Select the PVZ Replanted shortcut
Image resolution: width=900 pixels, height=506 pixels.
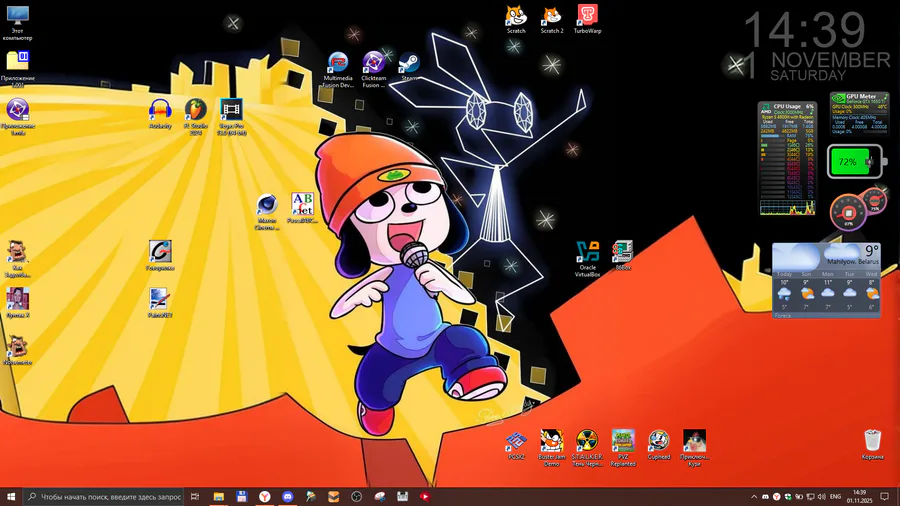(x=623, y=448)
